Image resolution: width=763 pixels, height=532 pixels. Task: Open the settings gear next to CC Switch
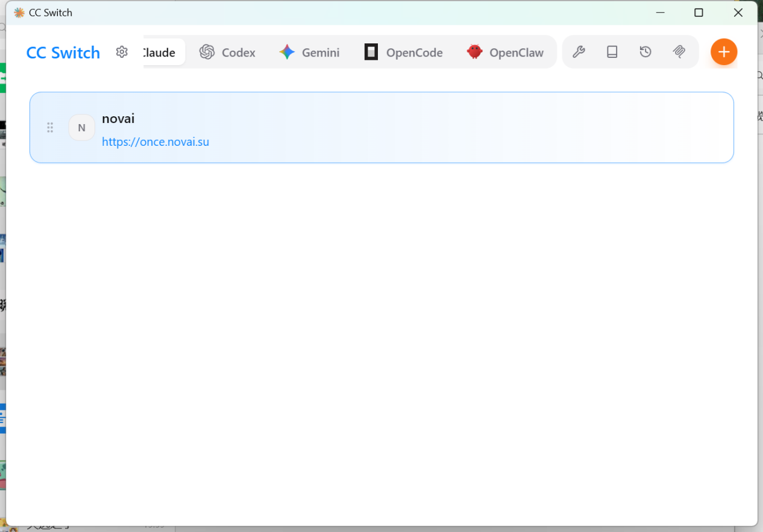pyautogui.click(x=122, y=52)
